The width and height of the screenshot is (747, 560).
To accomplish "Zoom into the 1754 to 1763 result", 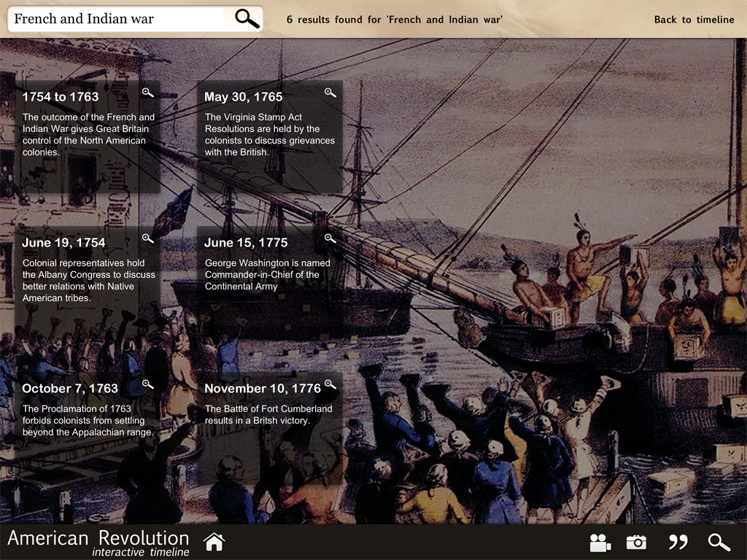I will click(147, 93).
